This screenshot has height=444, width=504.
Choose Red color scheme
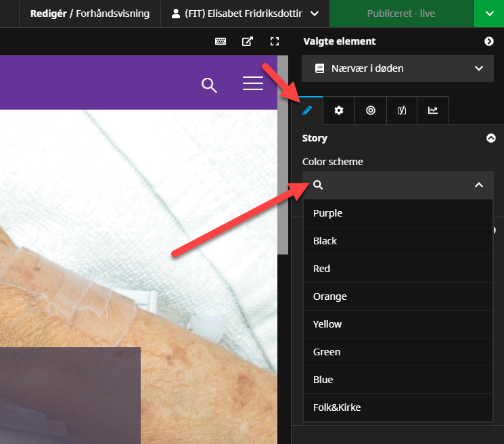coord(398,269)
